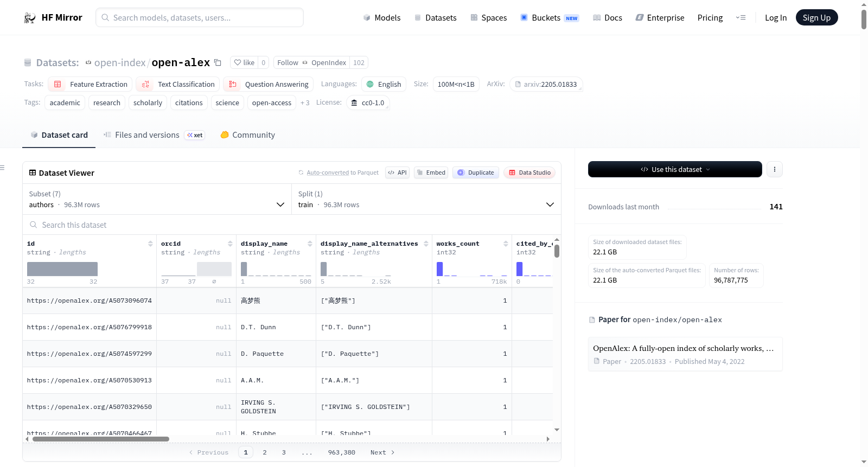The height and width of the screenshot is (467, 868).
Task: Click the Text Classification task tag
Action: (178, 84)
